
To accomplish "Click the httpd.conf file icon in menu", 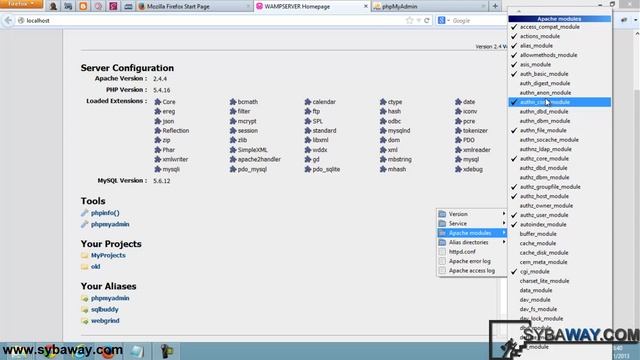I will tap(442, 252).
